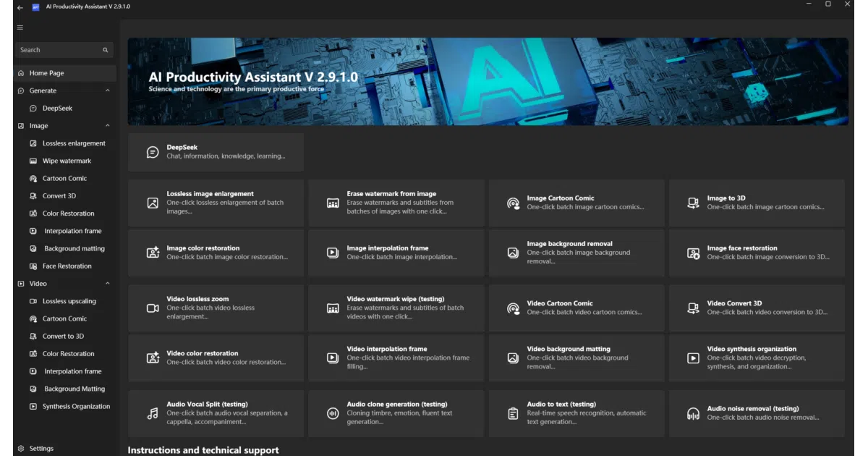Image resolution: width=868 pixels, height=456 pixels.
Task: Click the search magnifier icon
Action: (x=105, y=50)
